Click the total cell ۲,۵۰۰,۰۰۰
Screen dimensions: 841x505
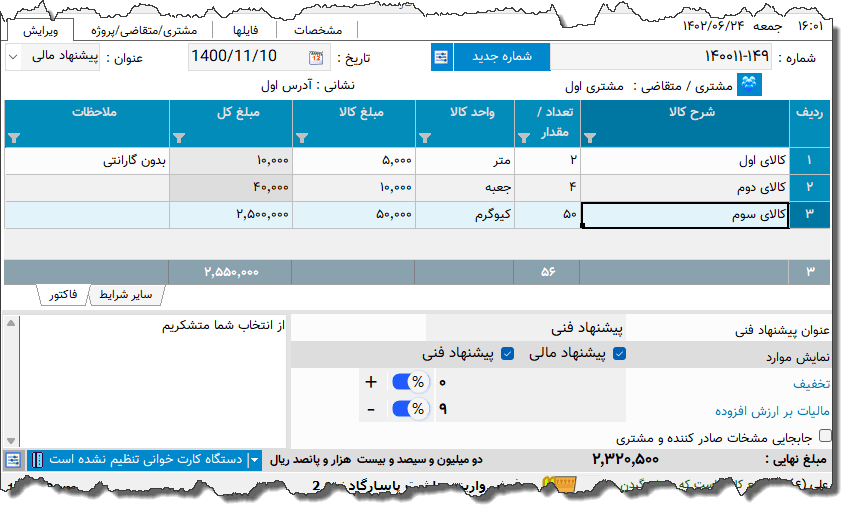(231, 215)
